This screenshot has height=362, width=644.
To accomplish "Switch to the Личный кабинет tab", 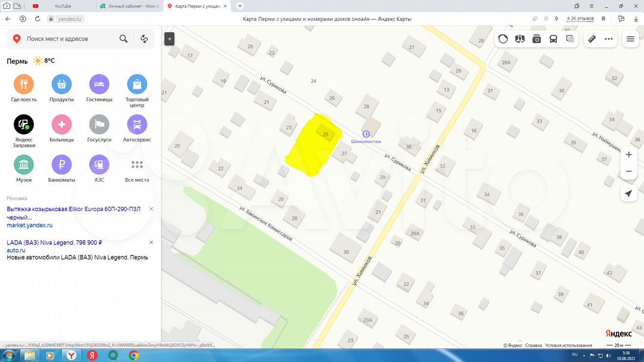I will pos(130,6).
